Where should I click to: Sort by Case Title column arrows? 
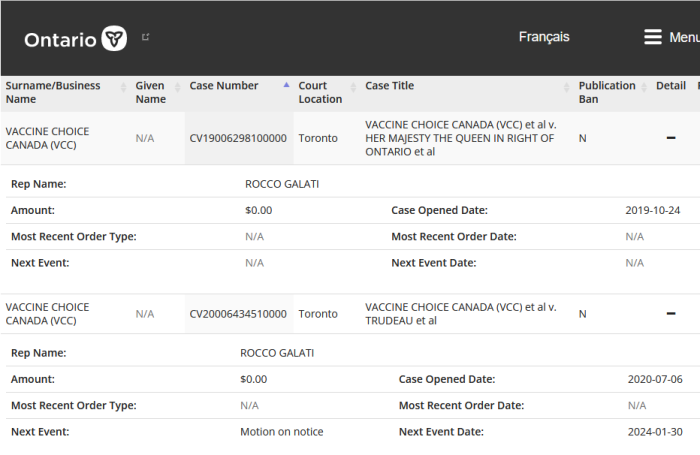[567, 88]
